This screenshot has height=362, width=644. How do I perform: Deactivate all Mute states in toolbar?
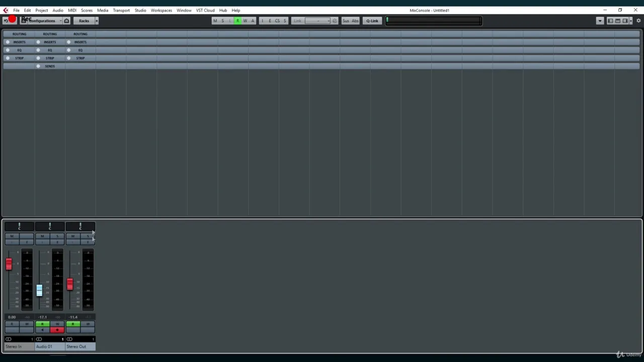tap(215, 21)
